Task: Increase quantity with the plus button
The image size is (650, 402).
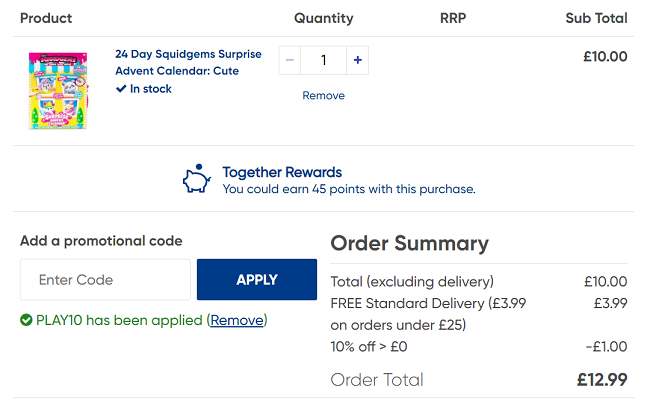Action: 358,60
